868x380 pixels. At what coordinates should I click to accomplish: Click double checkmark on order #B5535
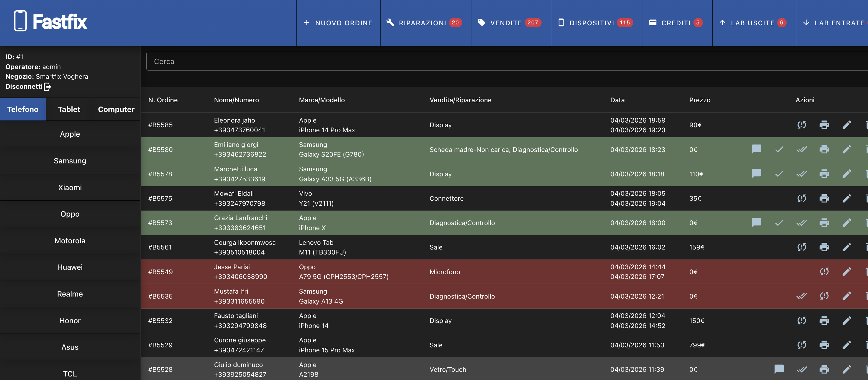coord(801,296)
